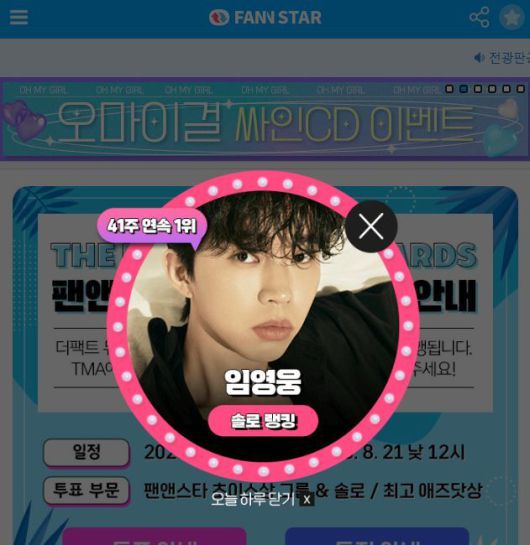Viewport: 530px width, 545px height.
Task: Click the purple button at bottom left
Action: point(154,536)
